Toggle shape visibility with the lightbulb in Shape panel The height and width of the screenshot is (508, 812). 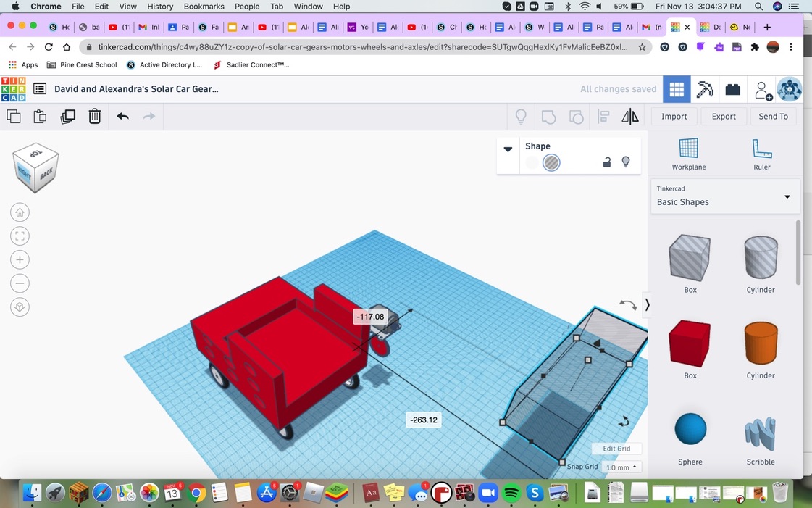(626, 162)
